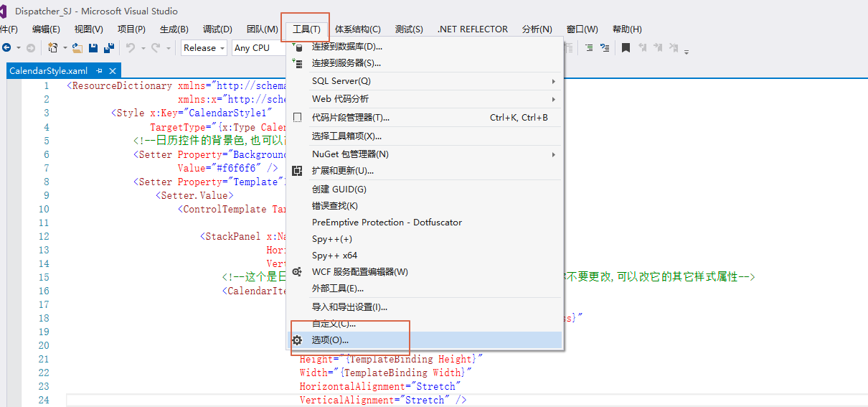Close the CalendarStyle.xaml tab
This screenshot has width=868, height=407.
point(113,71)
